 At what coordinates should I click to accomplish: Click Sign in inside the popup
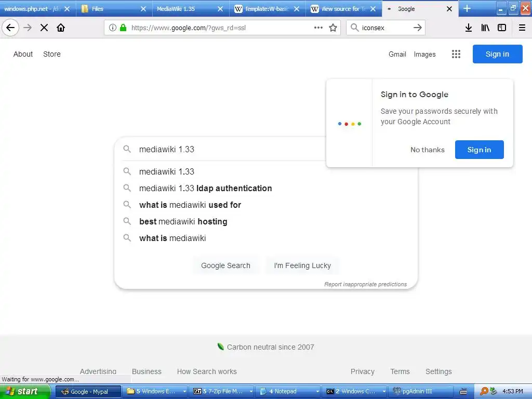tap(479, 150)
